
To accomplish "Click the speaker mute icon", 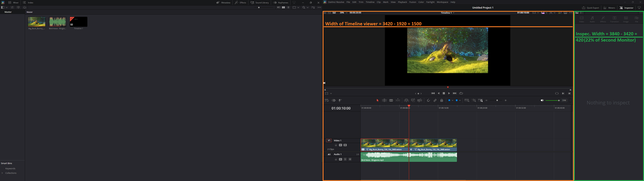I will click(542, 101).
